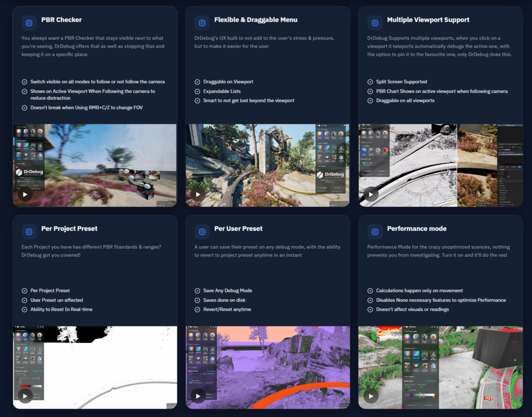Open the Performance mode video thumbnail
532x417 pixels.
coord(440,367)
